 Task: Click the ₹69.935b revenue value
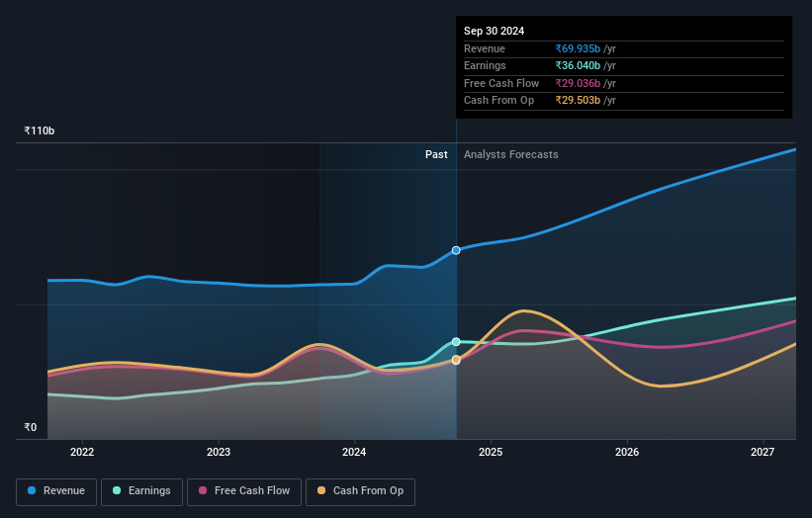(x=578, y=48)
